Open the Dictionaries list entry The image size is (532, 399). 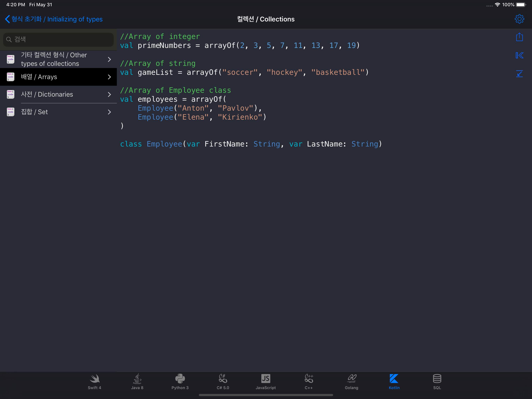click(47, 94)
